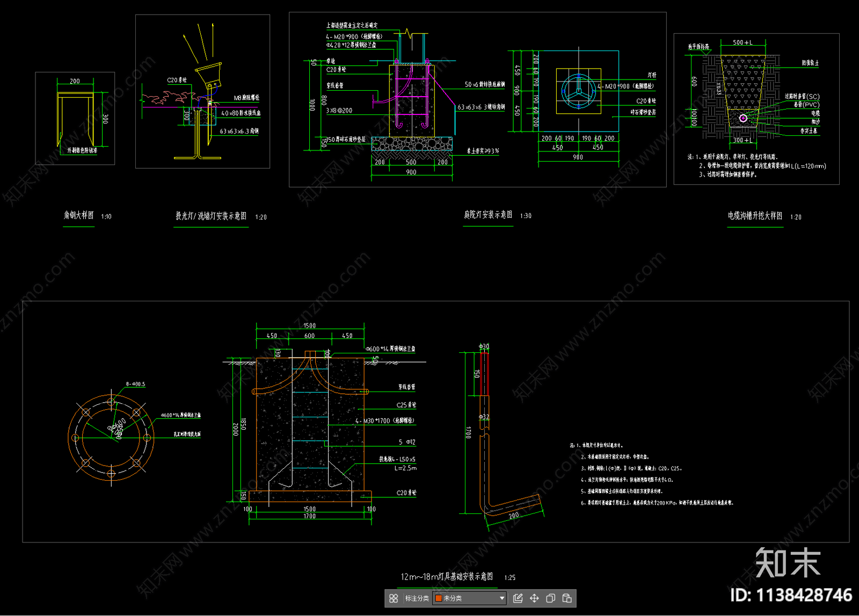
Task: Open the annotation categories grid icon
Action: tap(394, 598)
